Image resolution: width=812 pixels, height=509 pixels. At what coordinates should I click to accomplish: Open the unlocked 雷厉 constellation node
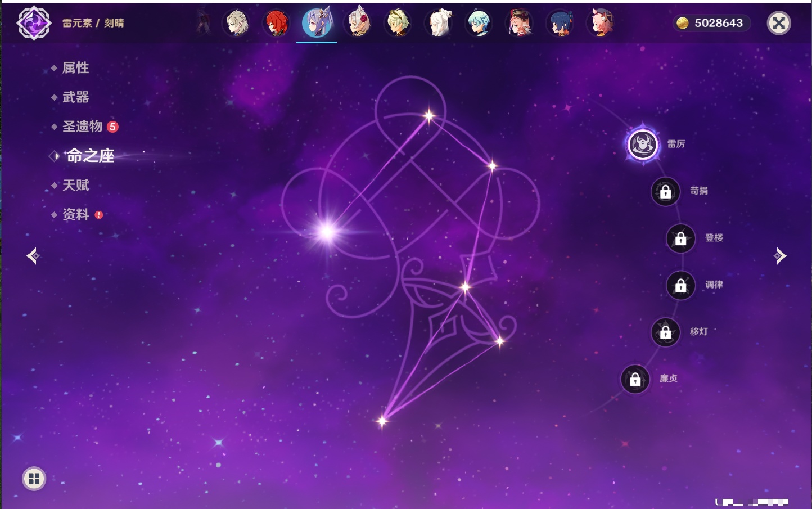coord(643,145)
